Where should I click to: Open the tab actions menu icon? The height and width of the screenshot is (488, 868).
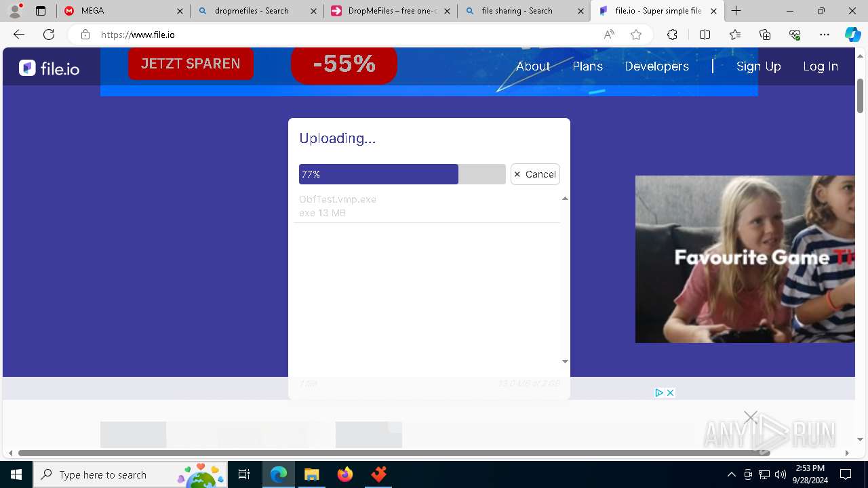pos(41,11)
